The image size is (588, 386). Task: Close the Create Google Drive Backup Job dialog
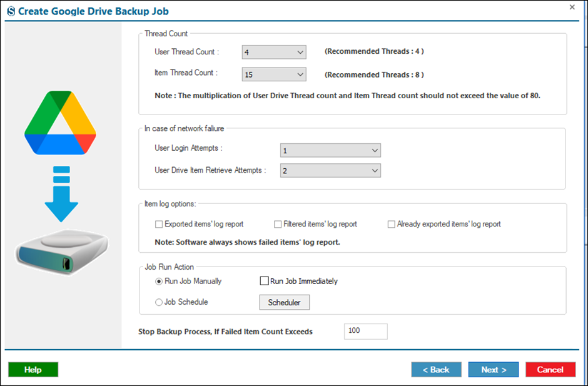[572, 7]
